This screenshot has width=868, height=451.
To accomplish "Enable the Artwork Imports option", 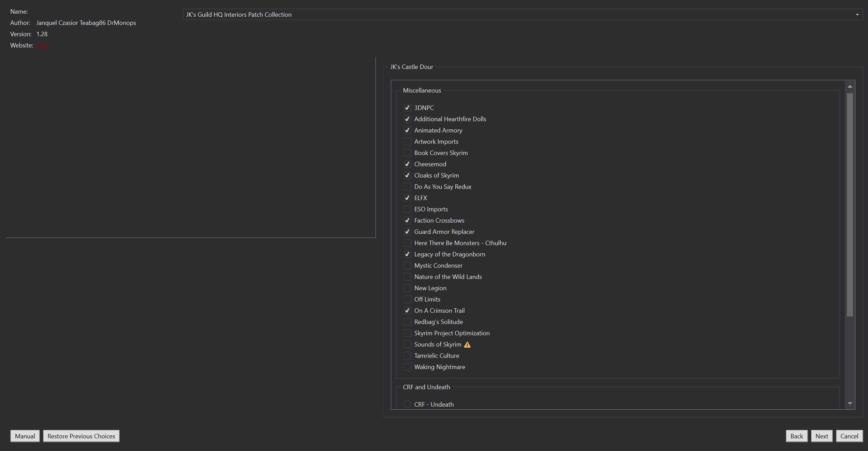I will click(x=407, y=141).
